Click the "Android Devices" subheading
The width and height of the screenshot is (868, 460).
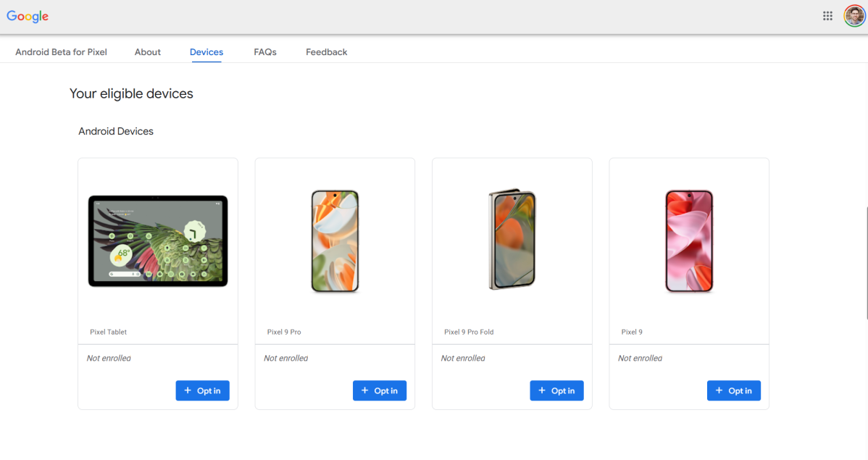coord(116,131)
